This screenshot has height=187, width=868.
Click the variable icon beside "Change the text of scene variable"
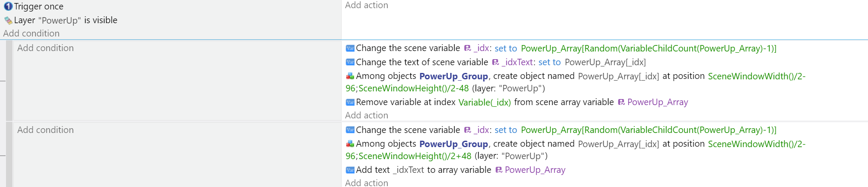point(350,62)
